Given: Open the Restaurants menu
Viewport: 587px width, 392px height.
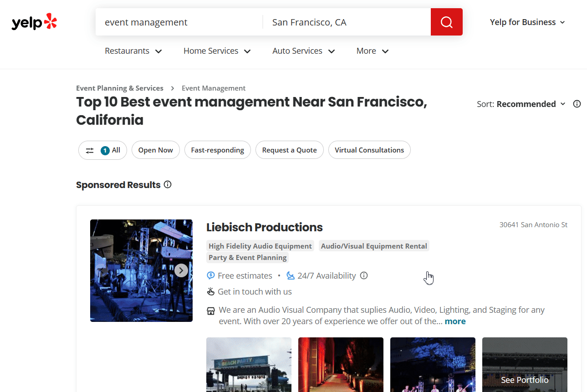Looking at the screenshot, I should [133, 51].
